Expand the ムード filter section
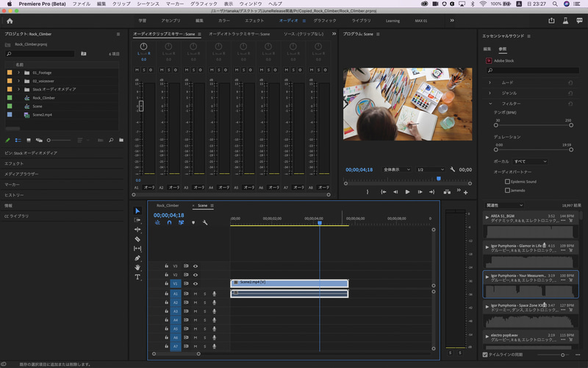Image resolution: width=588 pixels, height=368 pixels. (490, 83)
